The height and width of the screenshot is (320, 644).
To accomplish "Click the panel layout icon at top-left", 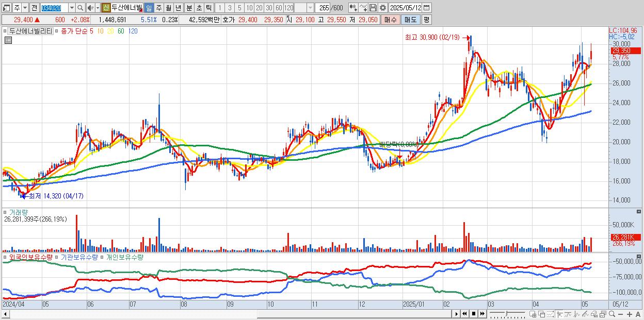I will point(6,8).
